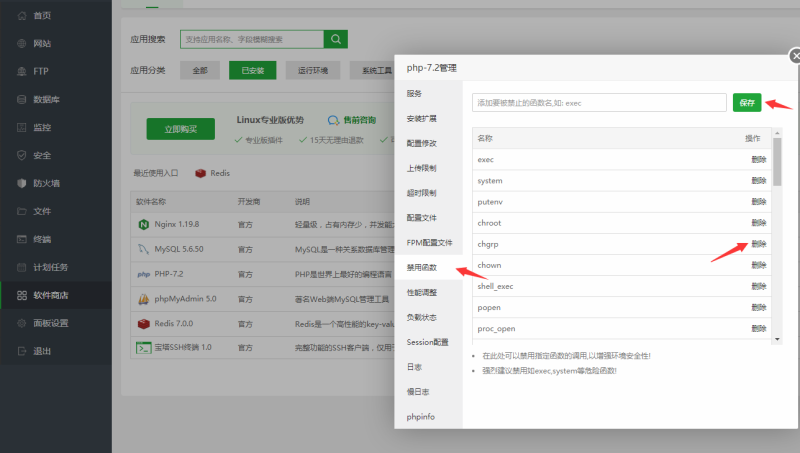Select the 系统工具 category filter
Screen dimensions: 800x453
coord(373,70)
